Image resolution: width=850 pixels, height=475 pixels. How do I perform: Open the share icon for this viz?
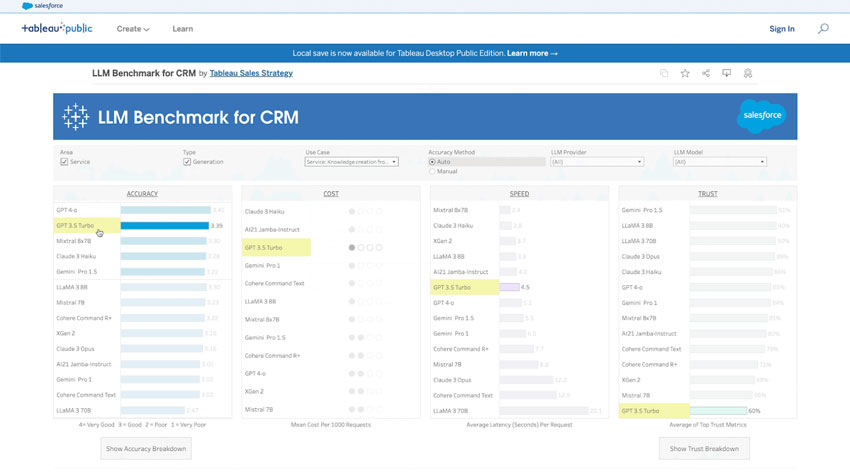click(706, 73)
